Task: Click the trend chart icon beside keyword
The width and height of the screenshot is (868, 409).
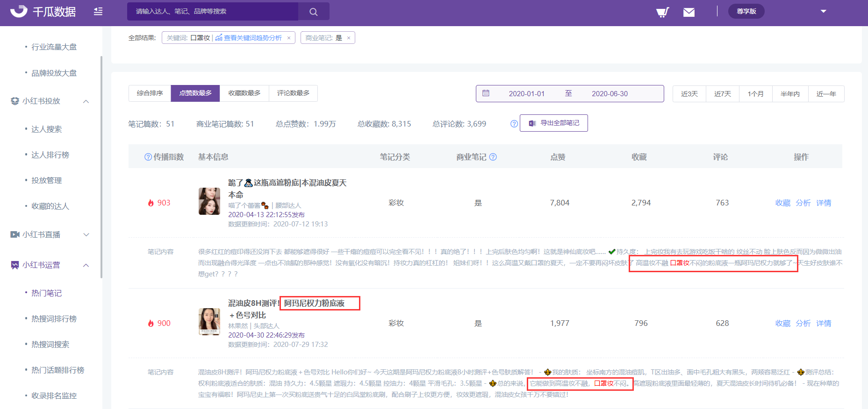Action: coord(219,37)
